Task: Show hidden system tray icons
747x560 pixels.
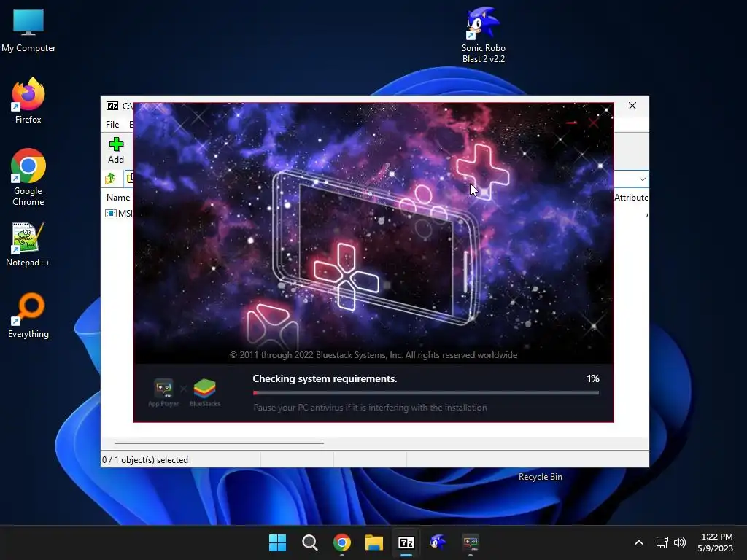Action: [x=639, y=542]
